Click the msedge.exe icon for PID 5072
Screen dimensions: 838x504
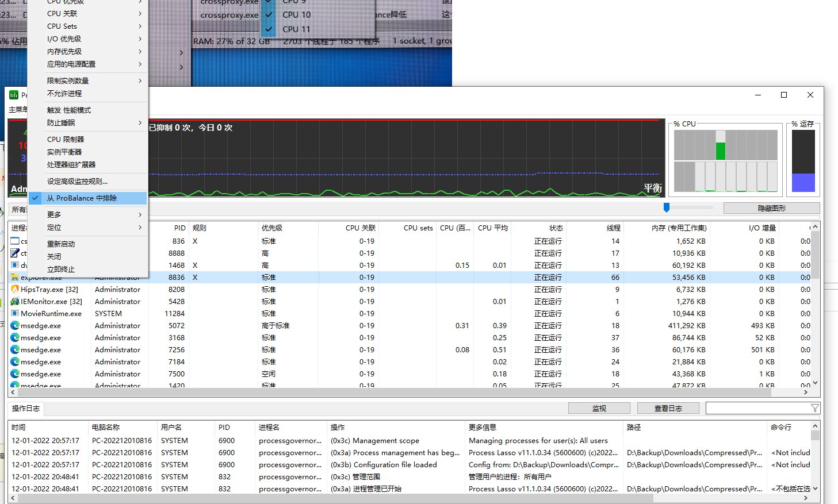click(15, 325)
